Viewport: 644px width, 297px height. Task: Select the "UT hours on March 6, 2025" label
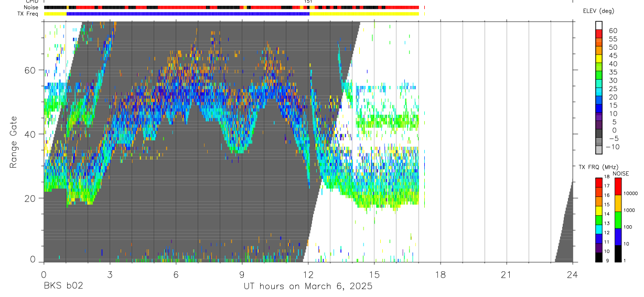[308, 286]
